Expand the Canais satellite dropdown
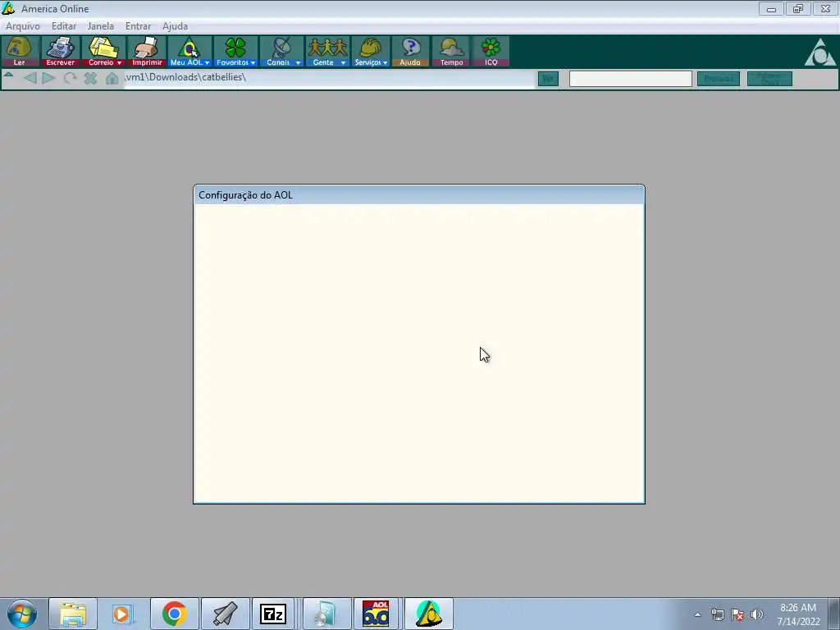 point(282,52)
